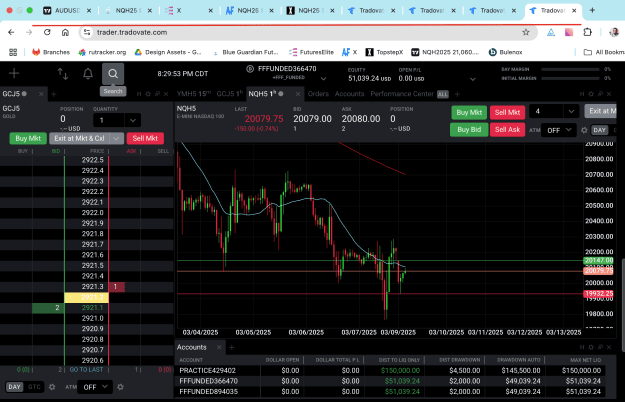Open the Orders tab
Viewport: 625px width, 402px height.
click(318, 94)
